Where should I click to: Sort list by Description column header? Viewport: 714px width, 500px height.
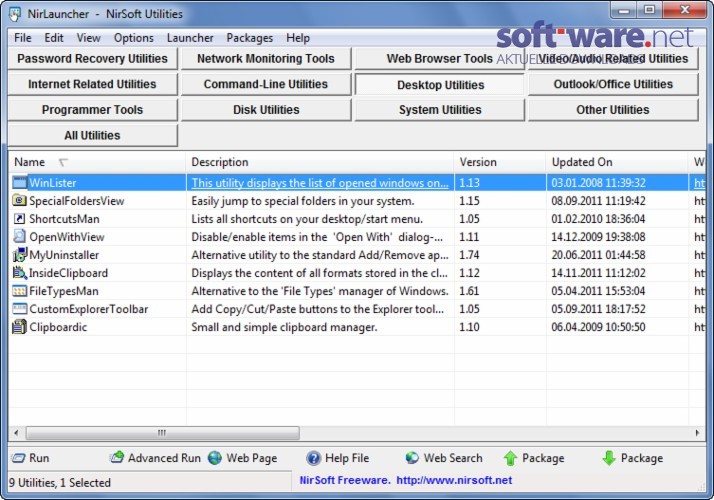[x=320, y=162]
